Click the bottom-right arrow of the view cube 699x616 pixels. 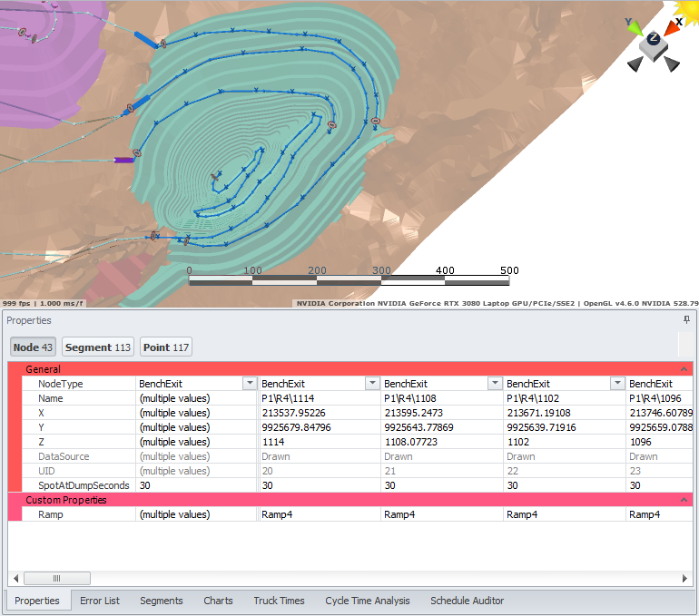point(671,64)
